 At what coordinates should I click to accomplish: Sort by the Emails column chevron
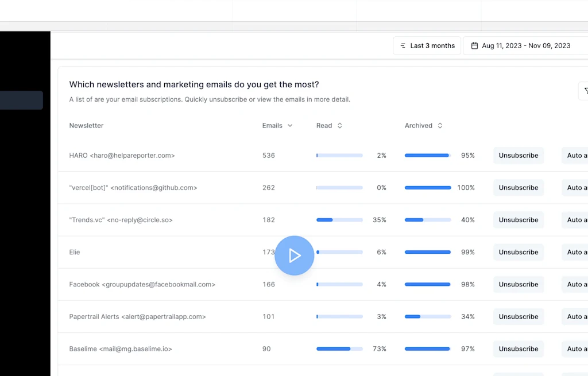click(290, 126)
